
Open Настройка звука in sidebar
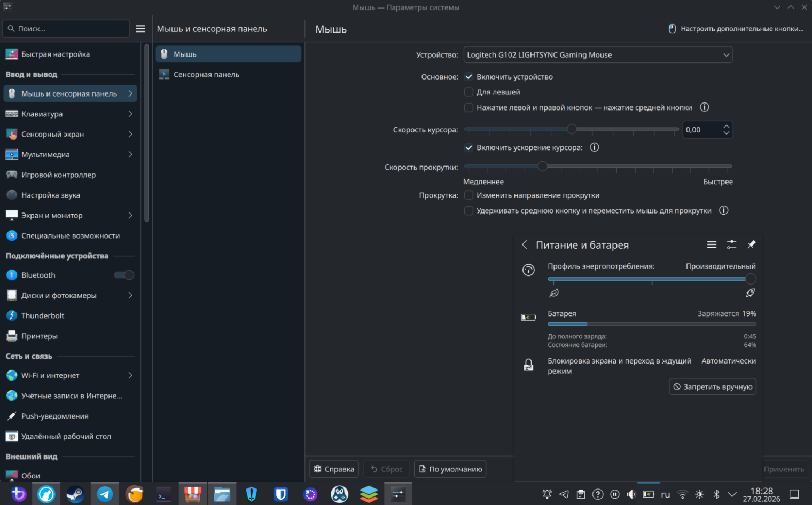click(51, 195)
